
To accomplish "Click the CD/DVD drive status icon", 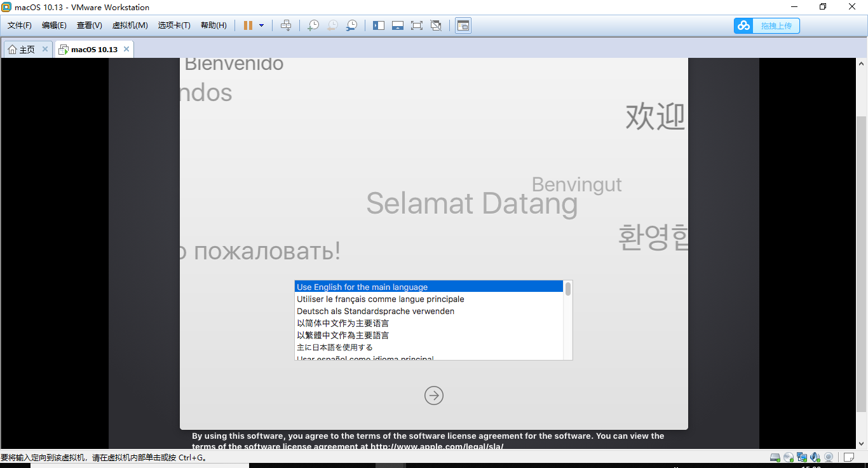I will tap(789, 457).
